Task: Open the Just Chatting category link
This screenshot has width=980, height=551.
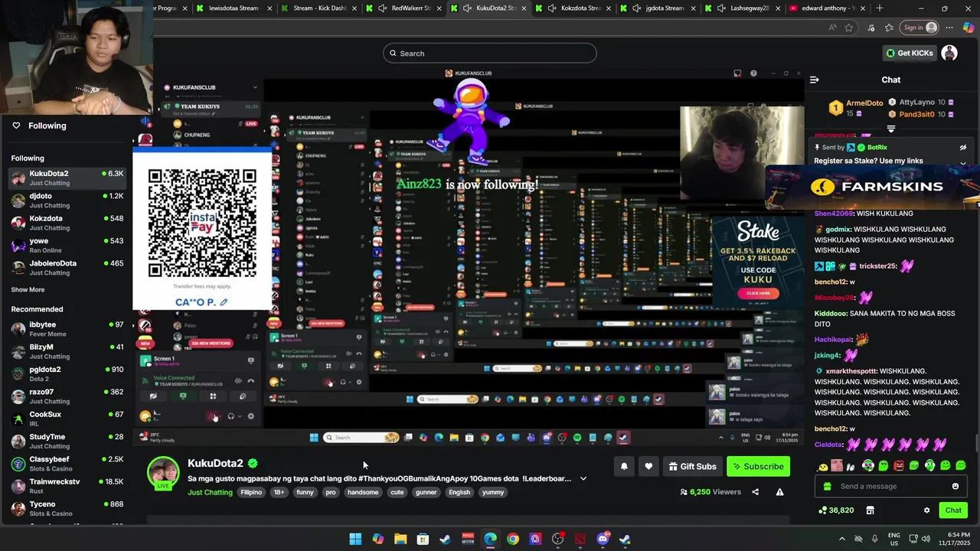Action: pos(210,492)
